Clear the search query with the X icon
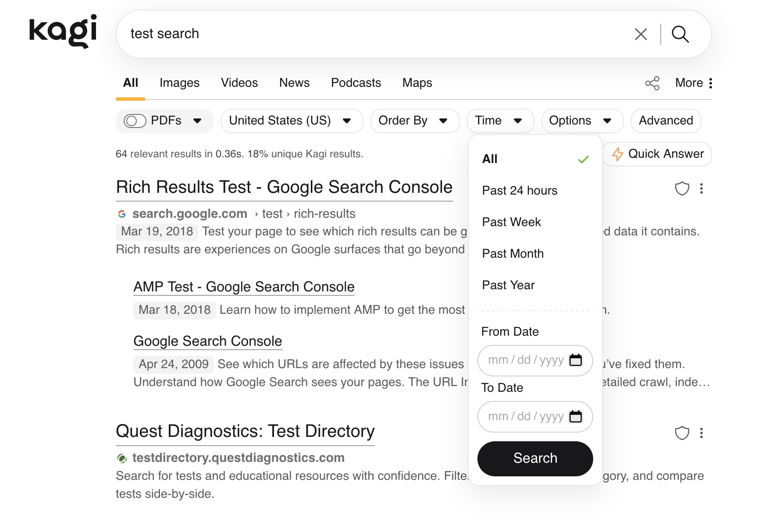The width and height of the screenshot is (769, 532). point(641,34)
